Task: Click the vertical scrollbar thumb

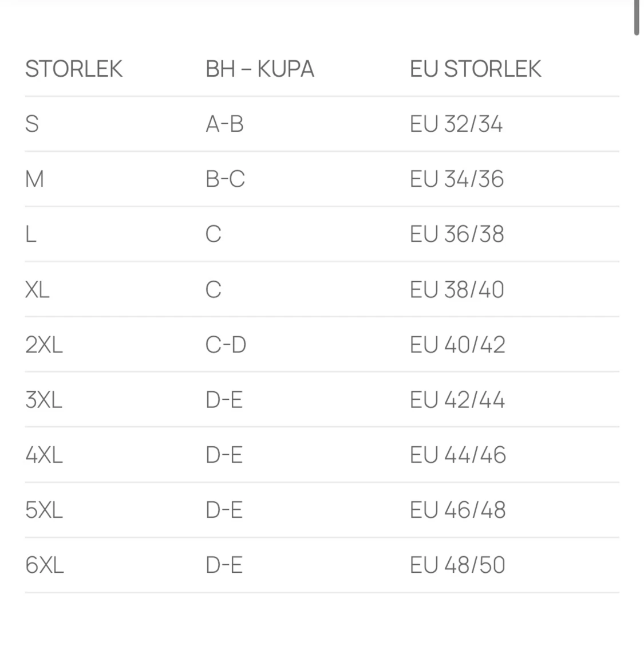Action: (x=637, y=17)
